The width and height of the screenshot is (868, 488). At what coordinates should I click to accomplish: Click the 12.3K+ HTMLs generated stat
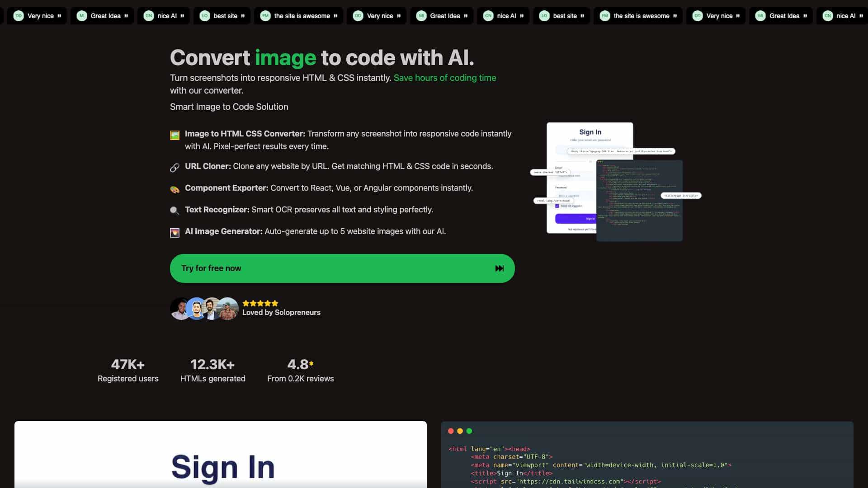coord(212,371)
